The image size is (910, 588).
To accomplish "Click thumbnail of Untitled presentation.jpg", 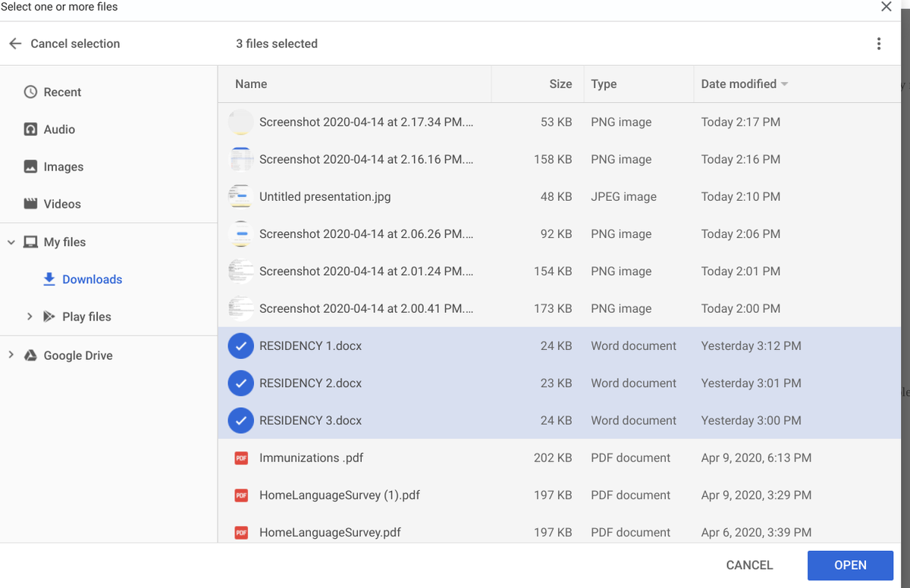I will pos(240,196).
